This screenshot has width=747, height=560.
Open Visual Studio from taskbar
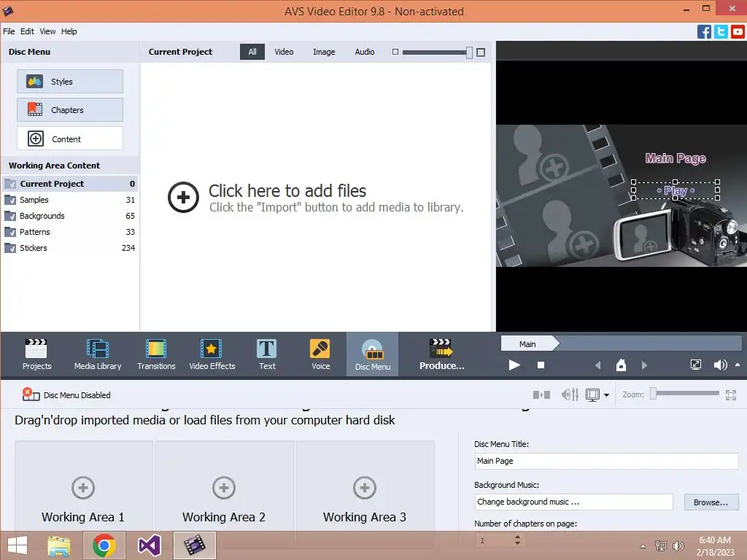(x=149, y=545)
